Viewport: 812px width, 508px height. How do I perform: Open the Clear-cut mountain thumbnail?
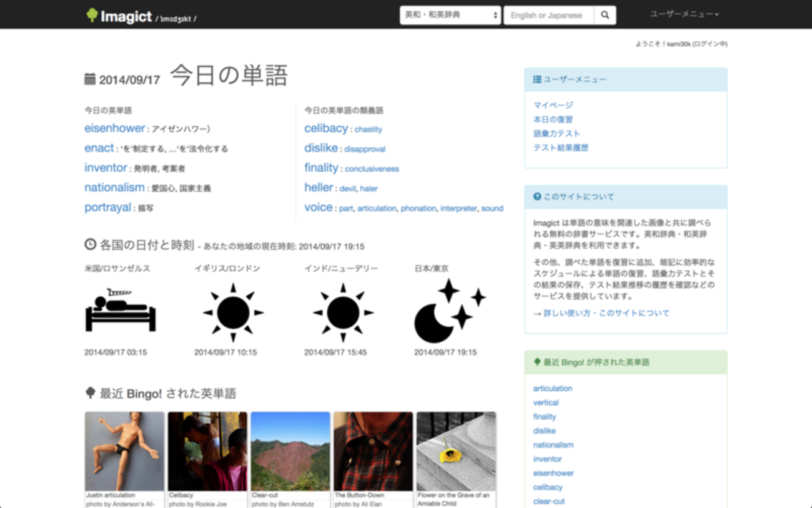click(290, 451)
